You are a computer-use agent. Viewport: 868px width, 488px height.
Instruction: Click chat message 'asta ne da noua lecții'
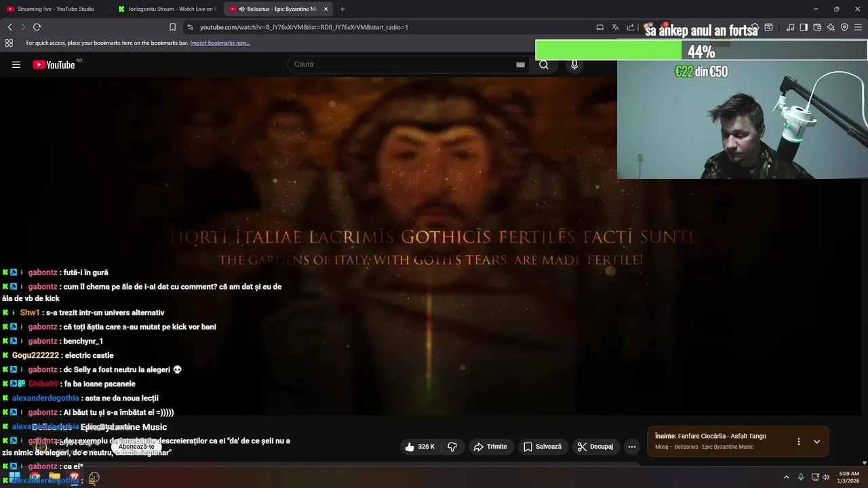coord(121,398)
